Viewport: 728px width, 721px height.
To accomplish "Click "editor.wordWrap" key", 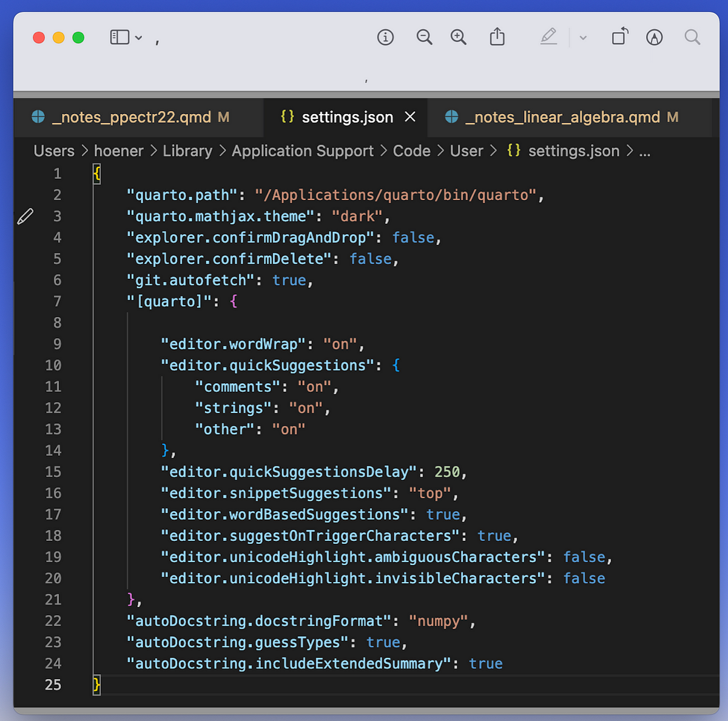I will (234, 344).
